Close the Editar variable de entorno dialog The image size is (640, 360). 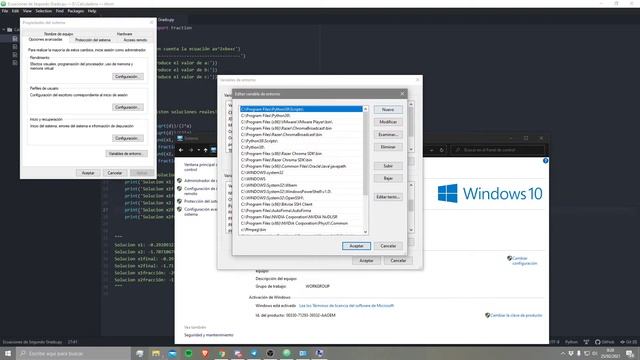click(402, 93)
